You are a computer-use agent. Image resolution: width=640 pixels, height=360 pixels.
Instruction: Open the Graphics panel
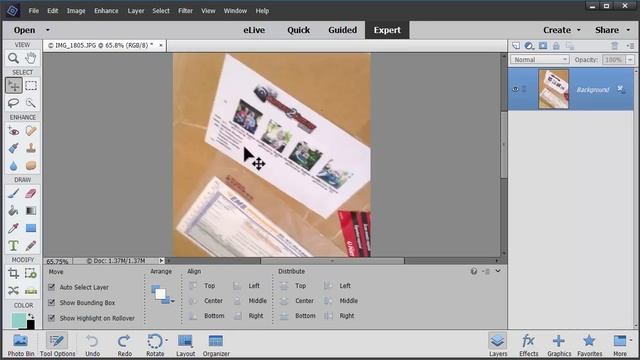(559, 345)
